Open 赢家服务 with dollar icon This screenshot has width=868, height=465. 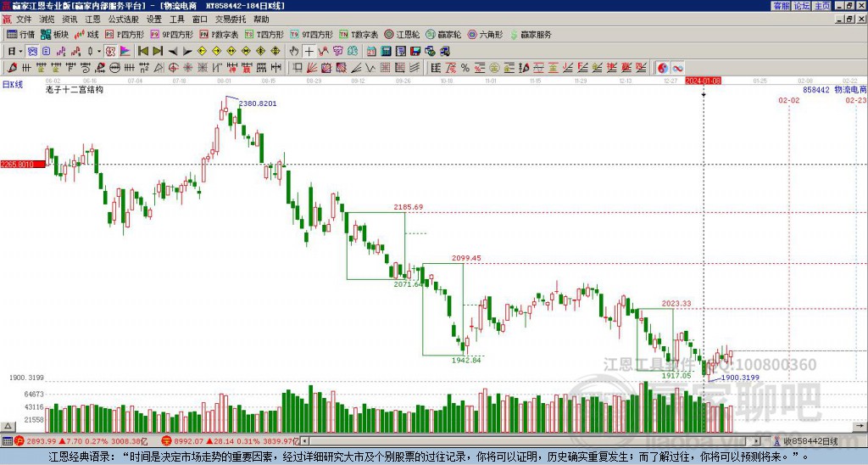pos(531,34)
